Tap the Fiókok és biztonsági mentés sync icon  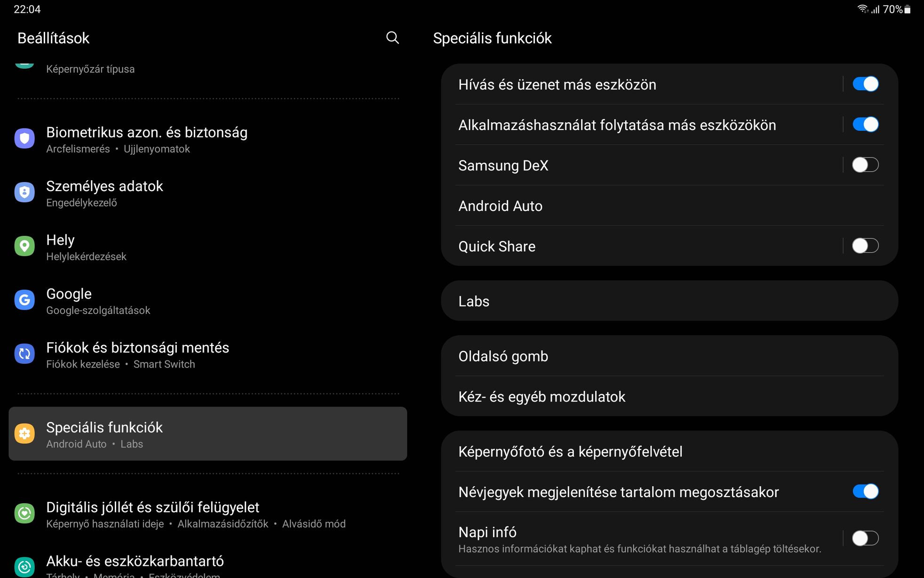point(24,353)
